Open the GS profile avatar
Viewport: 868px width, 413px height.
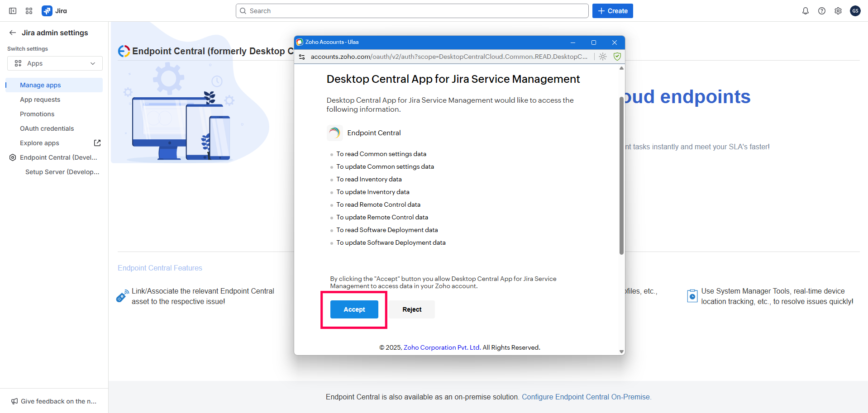click(x=855, y=10)
